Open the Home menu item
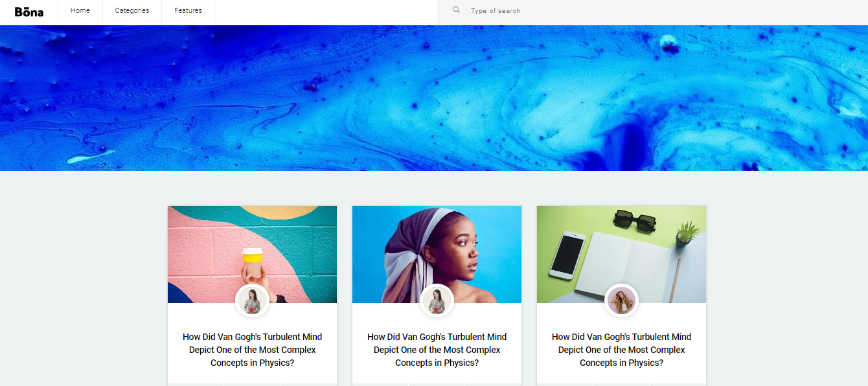The height and width of the screenshot is (386, 868). (x=80, y=11)
